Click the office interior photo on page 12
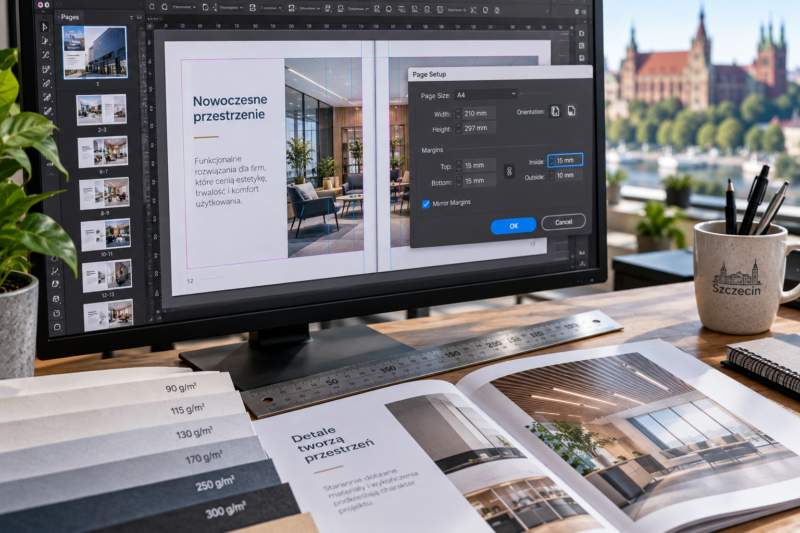 [324, 156]
